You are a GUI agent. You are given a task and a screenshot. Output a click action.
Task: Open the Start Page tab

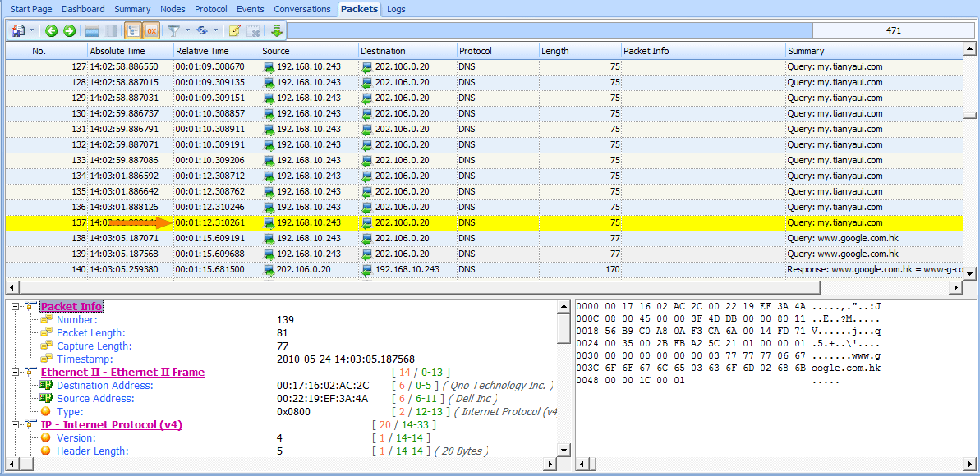[31, 9]
